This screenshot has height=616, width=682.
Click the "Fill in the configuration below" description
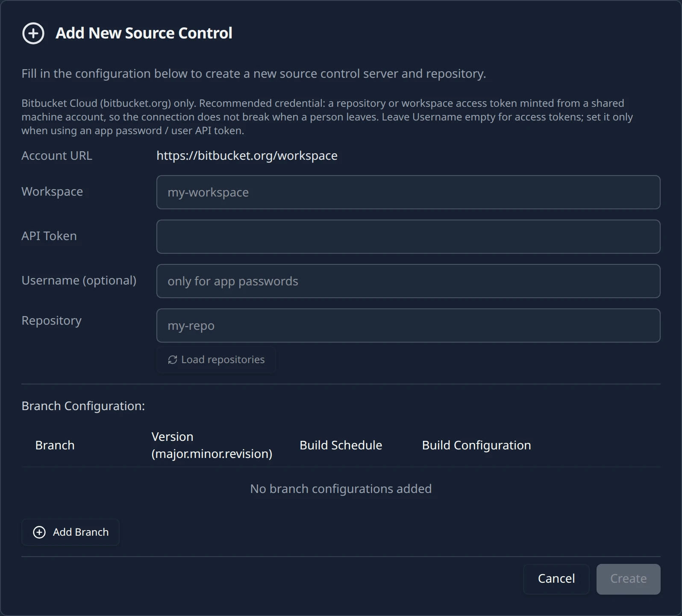point(254,74)
